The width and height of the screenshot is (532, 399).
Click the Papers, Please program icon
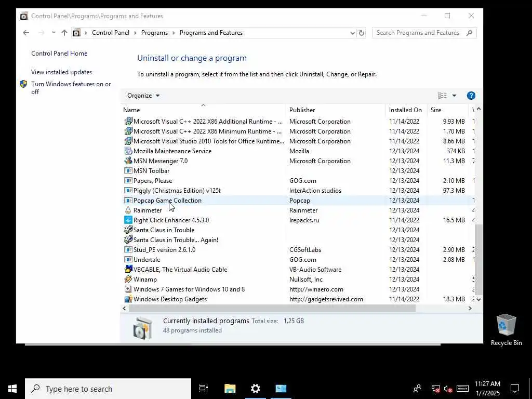[x=128, y=181]
